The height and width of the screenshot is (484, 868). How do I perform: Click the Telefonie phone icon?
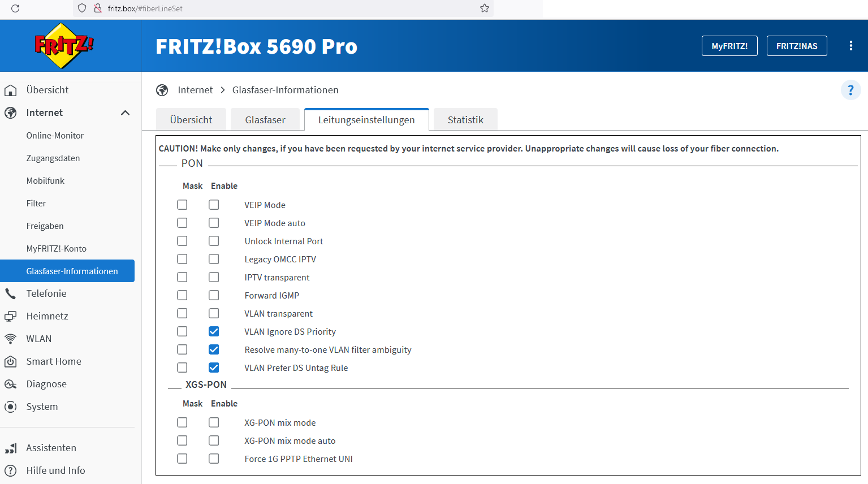[11, 293]
